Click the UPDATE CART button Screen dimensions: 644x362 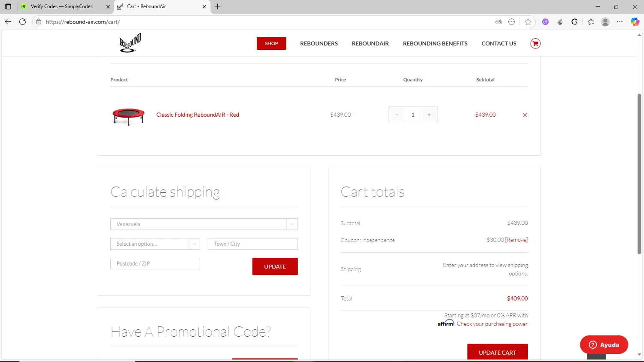tap(497, 352)
